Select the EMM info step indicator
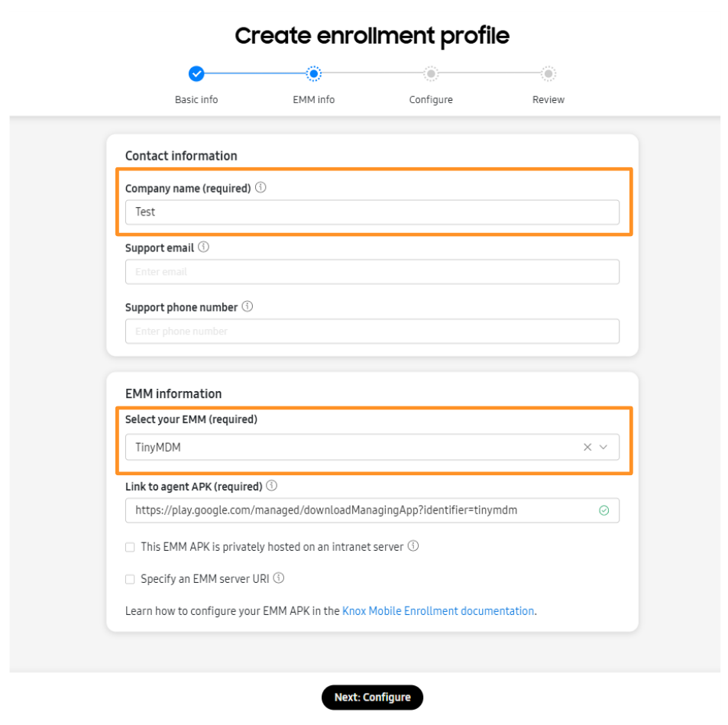This screenshot has width=728, height=725. (x=313, y=74)
